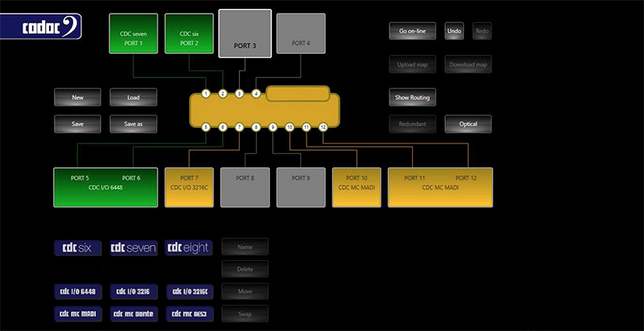This screenshot has height=331, width=644.
Task: Click router port node 7
Action: coord(239,127)
